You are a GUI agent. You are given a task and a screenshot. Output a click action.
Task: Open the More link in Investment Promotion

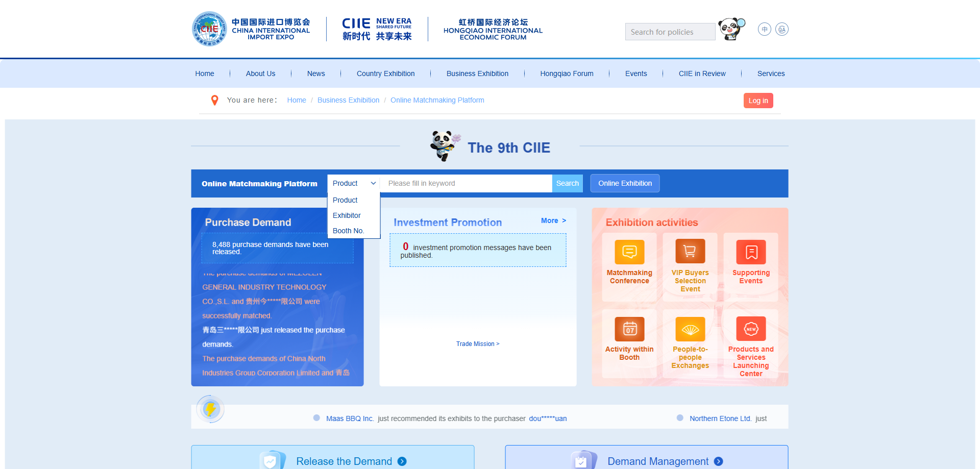click(x=553, y=220)
